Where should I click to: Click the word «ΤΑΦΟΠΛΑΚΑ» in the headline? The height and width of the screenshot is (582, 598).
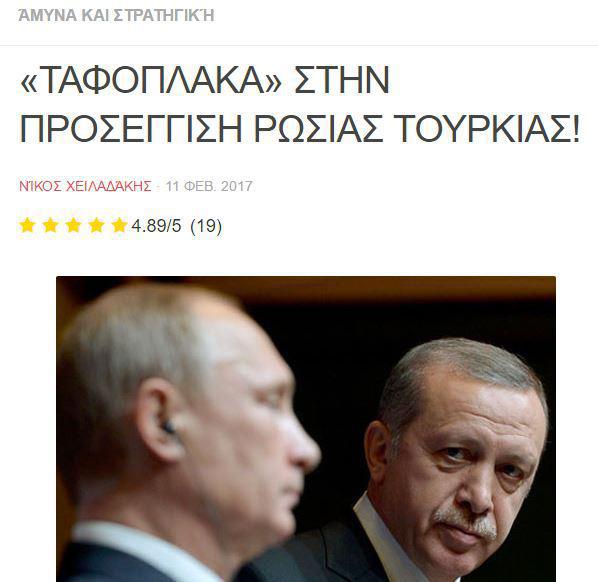pos(151,80)
